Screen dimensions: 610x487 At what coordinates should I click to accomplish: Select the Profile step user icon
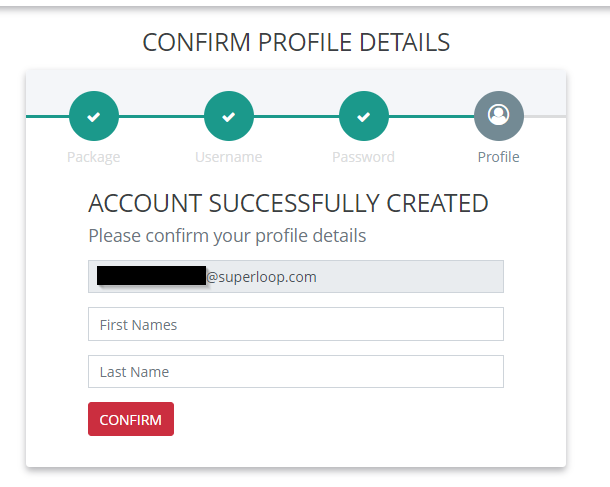(498, 117)
